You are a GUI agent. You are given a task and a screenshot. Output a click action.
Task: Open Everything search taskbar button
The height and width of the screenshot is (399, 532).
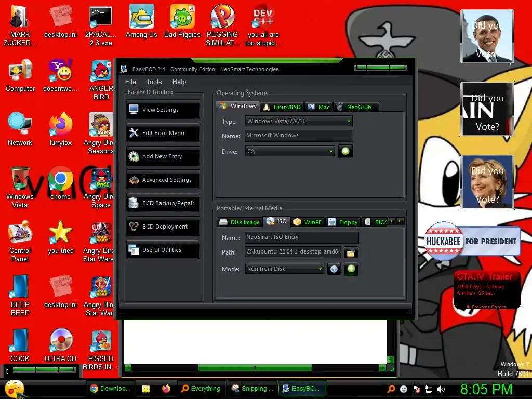201,389
